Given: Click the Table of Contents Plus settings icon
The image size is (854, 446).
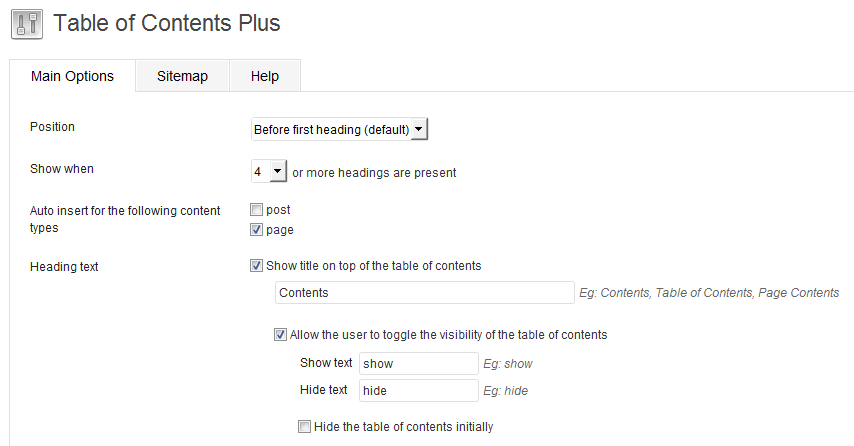Looking at the screenshot, I should 26,24.
